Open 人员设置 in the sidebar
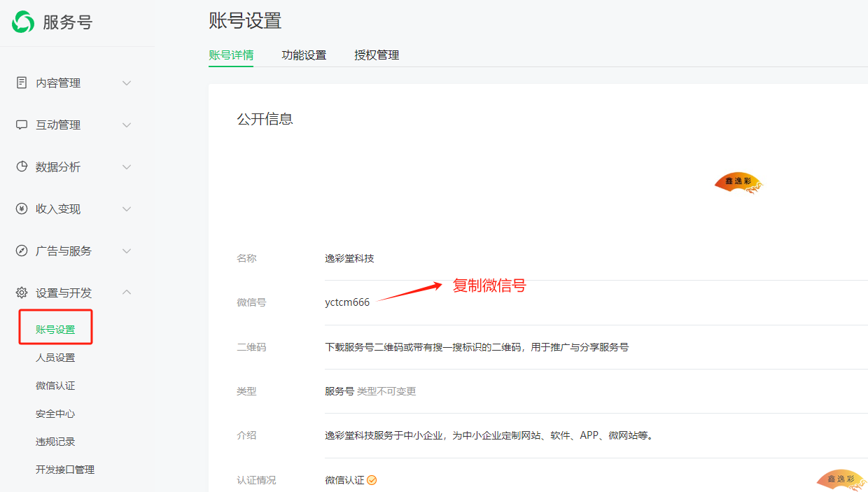Viewport: 868px width, 492px height. pos(55,358)
